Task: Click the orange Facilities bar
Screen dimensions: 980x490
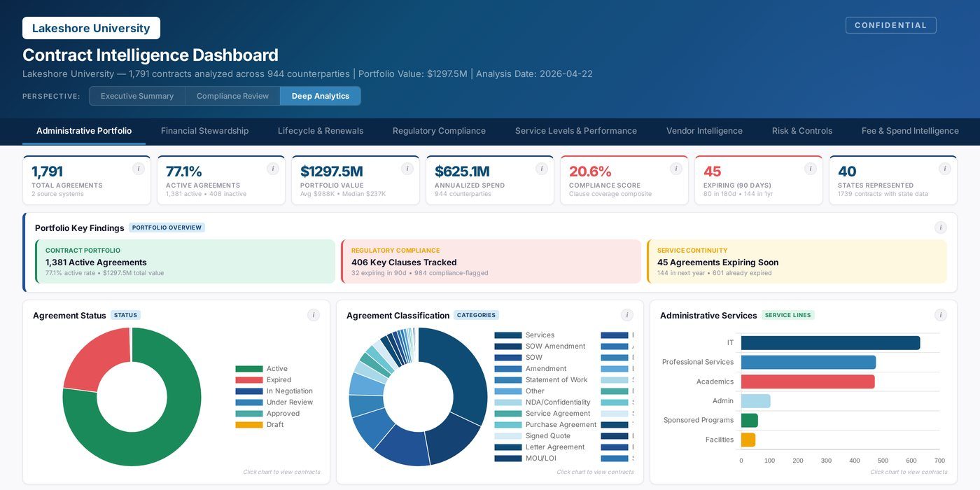Action: pyautogui.click(x=748, y=440)
